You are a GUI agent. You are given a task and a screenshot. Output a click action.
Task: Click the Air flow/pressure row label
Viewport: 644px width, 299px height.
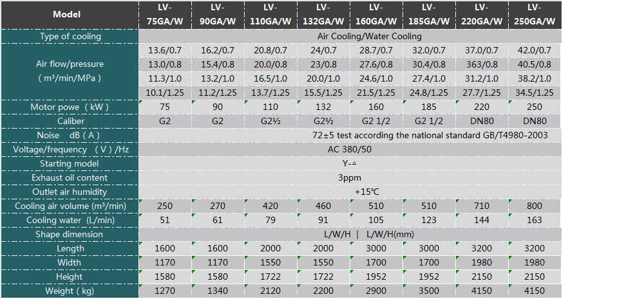tap(70, 71)
